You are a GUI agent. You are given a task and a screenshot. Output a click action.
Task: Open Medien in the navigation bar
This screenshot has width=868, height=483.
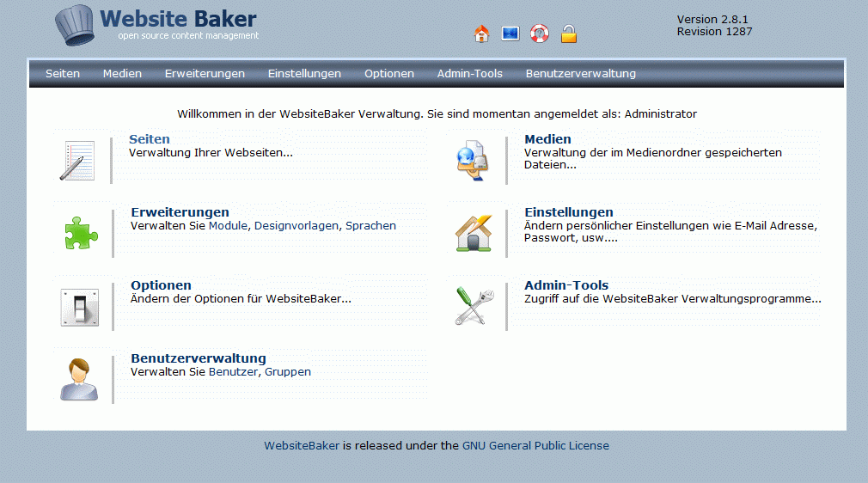[122, 74]
